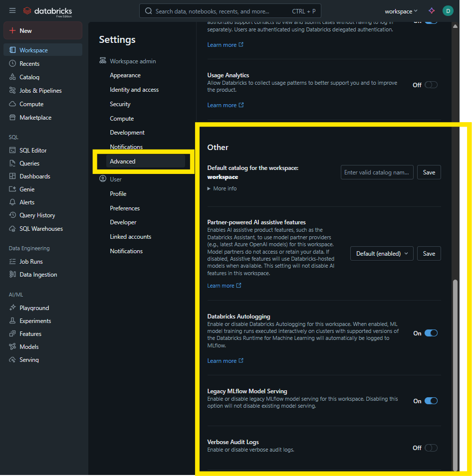The image size is (472, 476).
Task: Open Learn more under Usage Analytics
Action: point(225,105)
